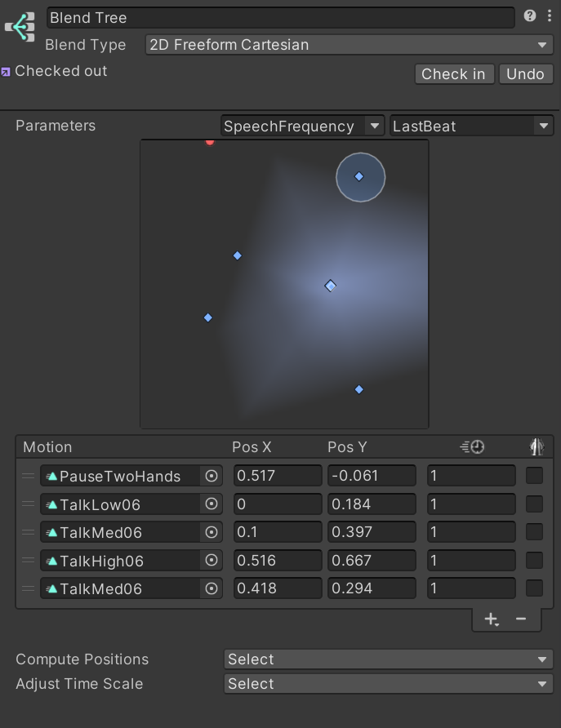Select the outlined center blend point
Viewport: 561px width, 728px height.
[x=330, y=286]
